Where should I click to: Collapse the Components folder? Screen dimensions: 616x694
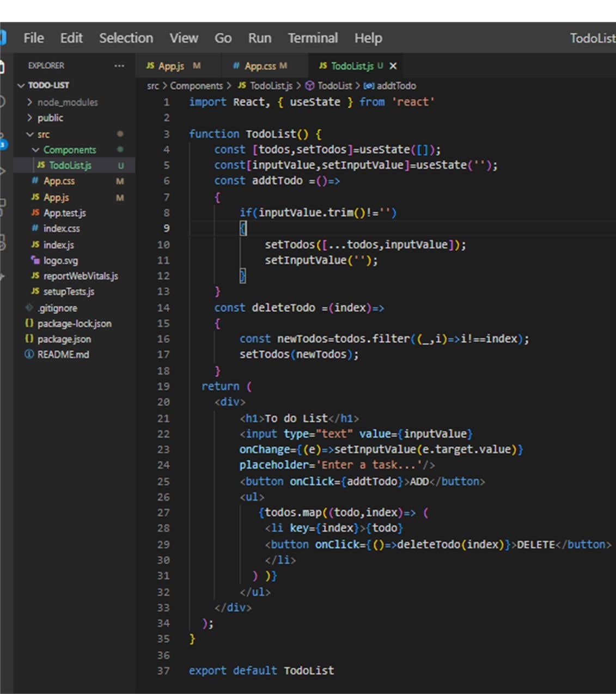(36, 150)
